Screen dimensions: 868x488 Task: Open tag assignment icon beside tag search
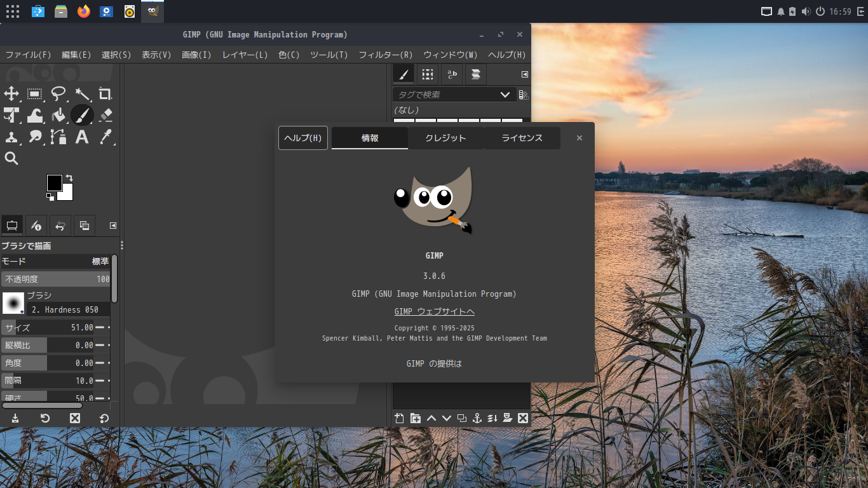524,95
